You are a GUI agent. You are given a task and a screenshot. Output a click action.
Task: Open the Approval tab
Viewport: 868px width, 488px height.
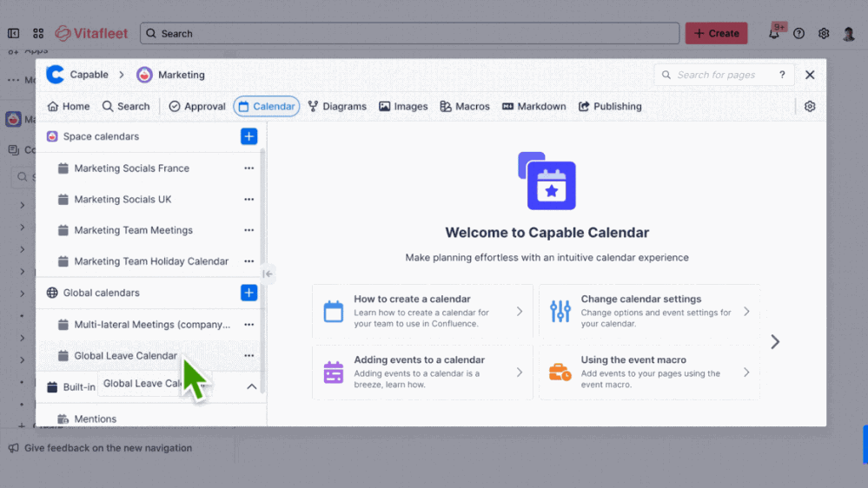coord(197,106)
